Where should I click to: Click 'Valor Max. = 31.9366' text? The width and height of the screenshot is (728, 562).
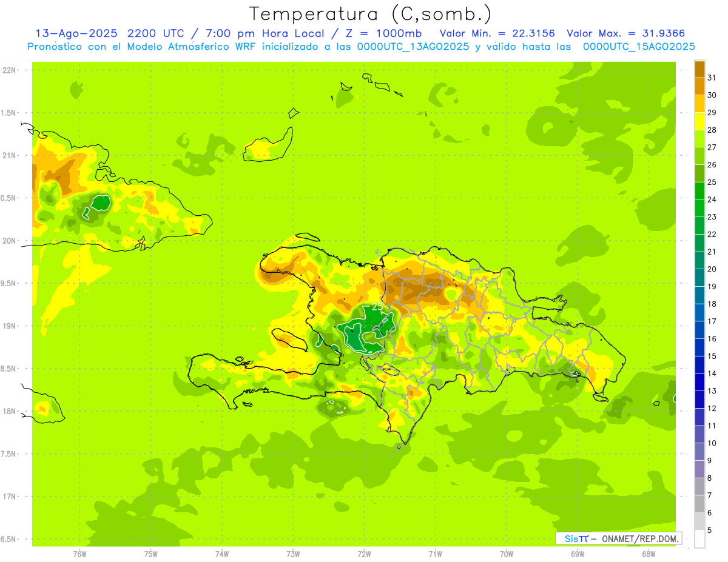(625, 33)
